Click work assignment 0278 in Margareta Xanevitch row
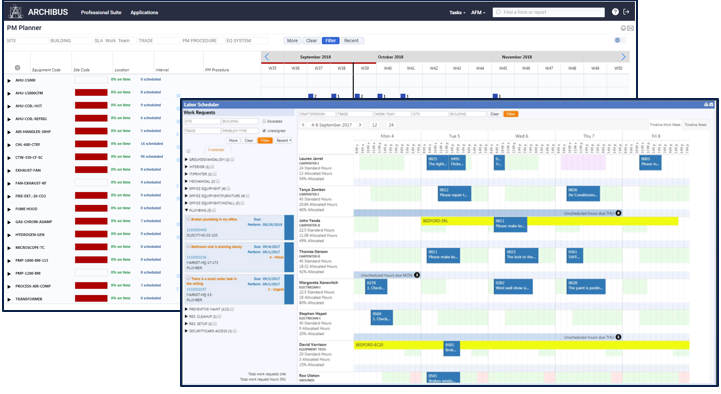 pyautogui.click(x=376, y=286)
